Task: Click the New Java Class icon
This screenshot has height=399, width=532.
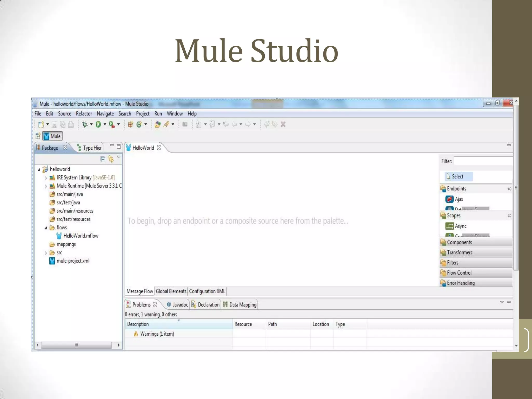Action: tap(139, 124)
